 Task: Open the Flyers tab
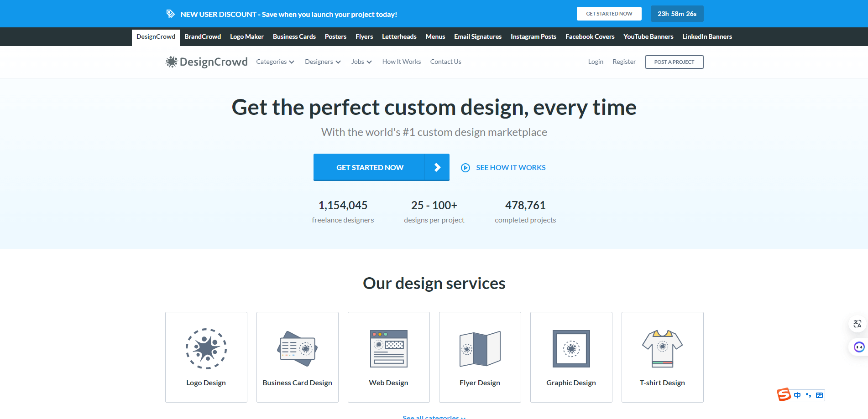coord(364,37)
